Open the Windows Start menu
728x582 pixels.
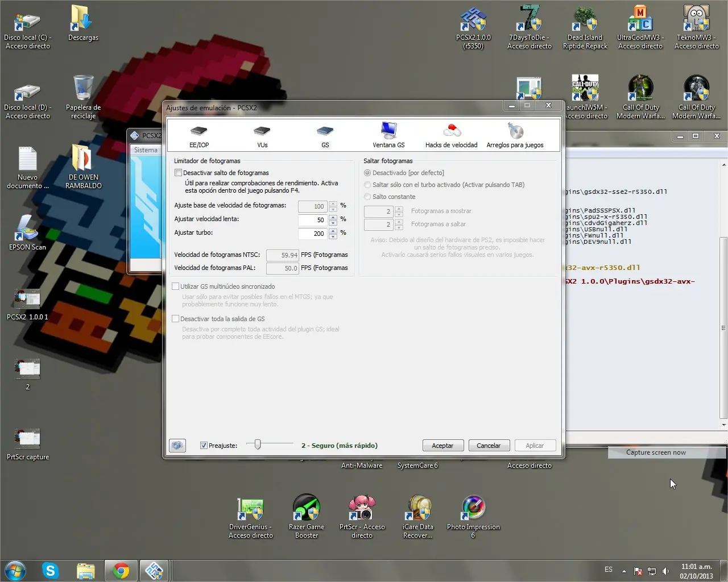(15, 570)
